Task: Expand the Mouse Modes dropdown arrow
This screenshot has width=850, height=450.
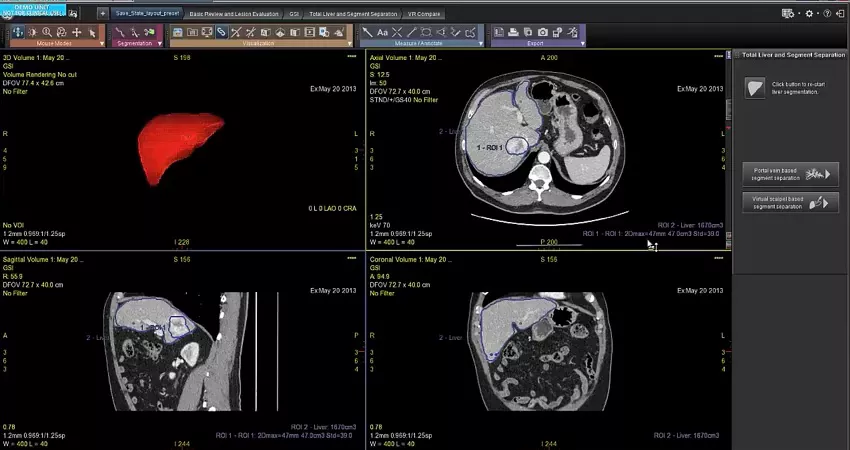Action: 102,43
